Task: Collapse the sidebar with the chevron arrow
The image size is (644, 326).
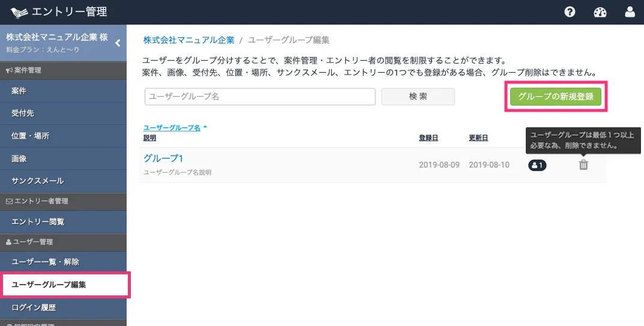Action: (x=118, y=43)
